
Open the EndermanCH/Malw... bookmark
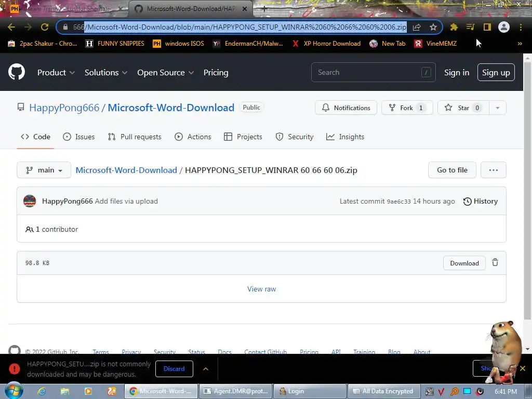(248, 44)
